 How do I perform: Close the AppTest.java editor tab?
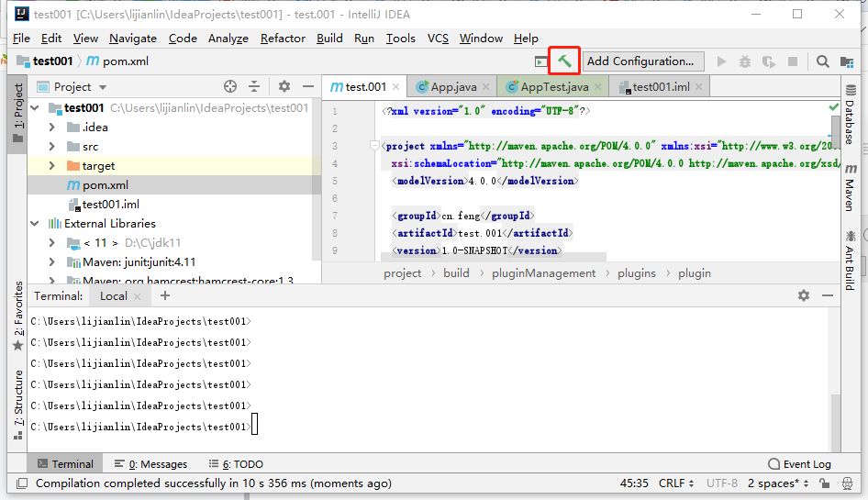[x=598, y=86]
